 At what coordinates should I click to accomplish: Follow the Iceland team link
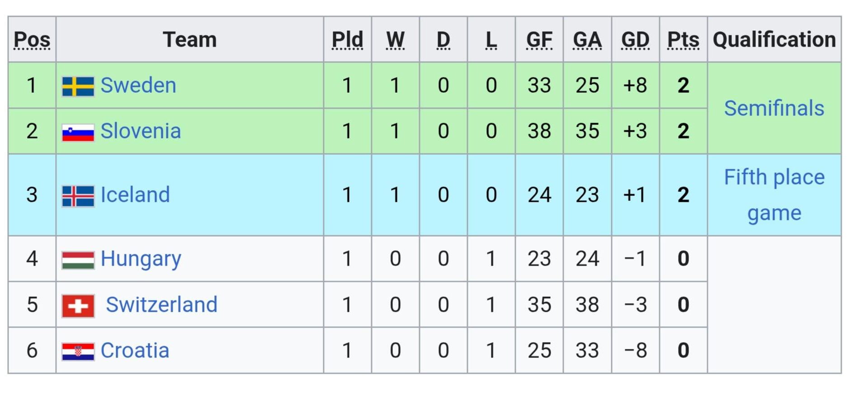(135, 195)
